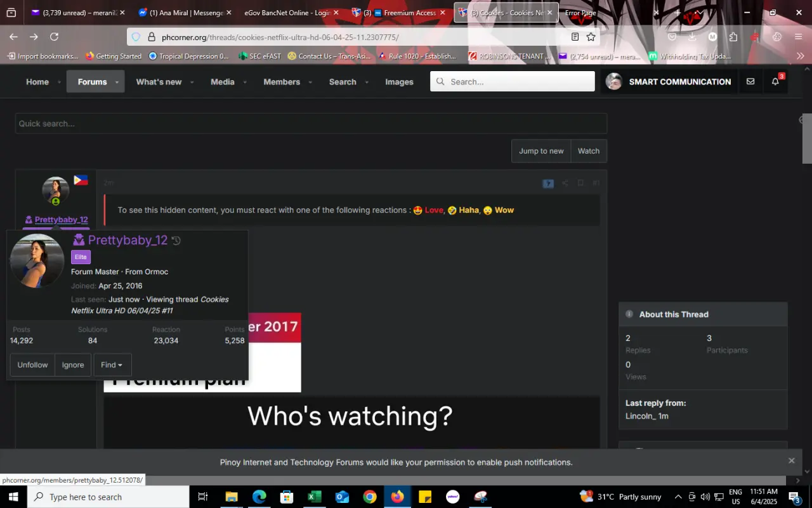Open the Firefox extensions puzzle icon
This screenshot has height=508, width=812.
pyautogui.click(x=733, y=37)
